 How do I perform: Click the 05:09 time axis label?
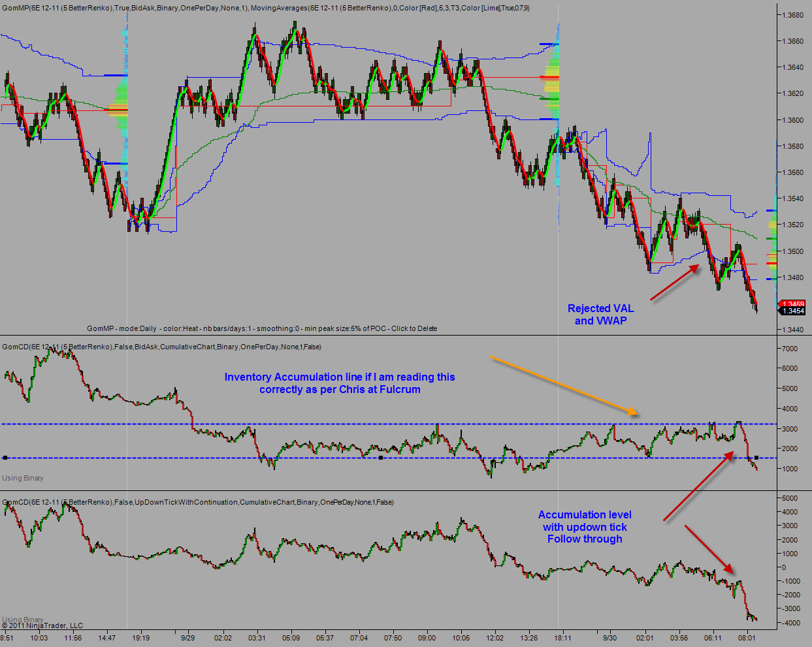pos(291,638)
